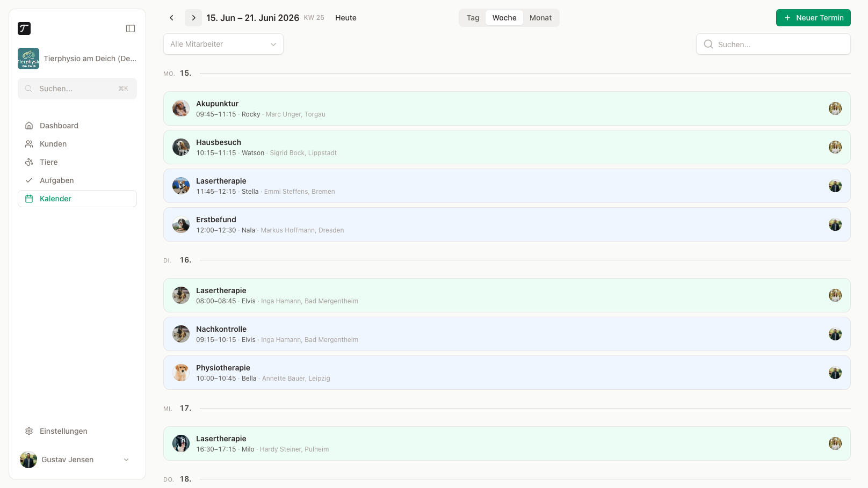Jump to today with Heute
Screen dimensions: 868x488
point(346,18)
